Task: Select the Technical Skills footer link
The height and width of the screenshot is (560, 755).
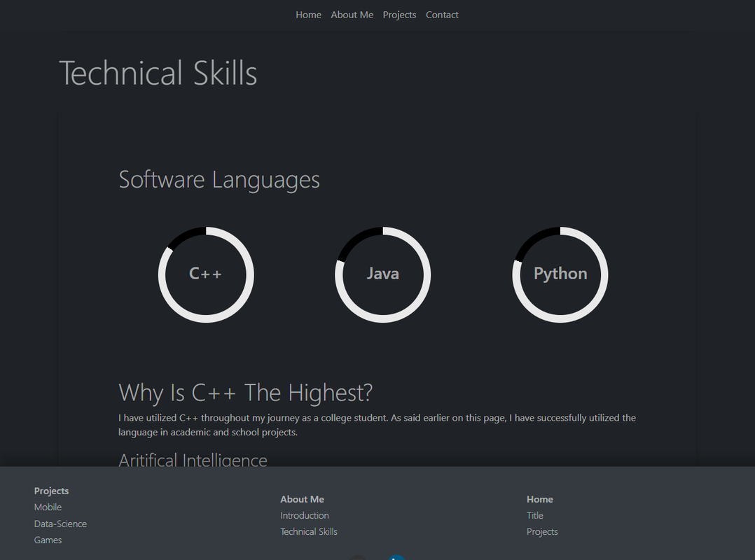Action: tap(309, 531)
